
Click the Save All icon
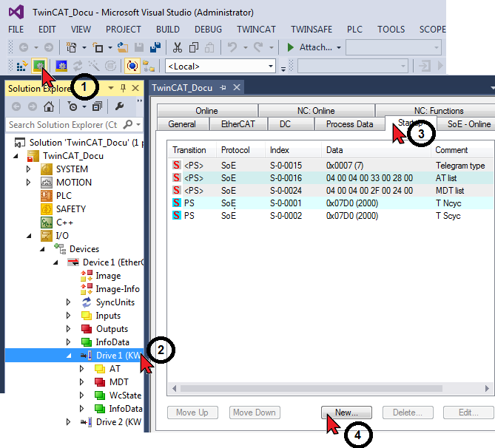155,47
